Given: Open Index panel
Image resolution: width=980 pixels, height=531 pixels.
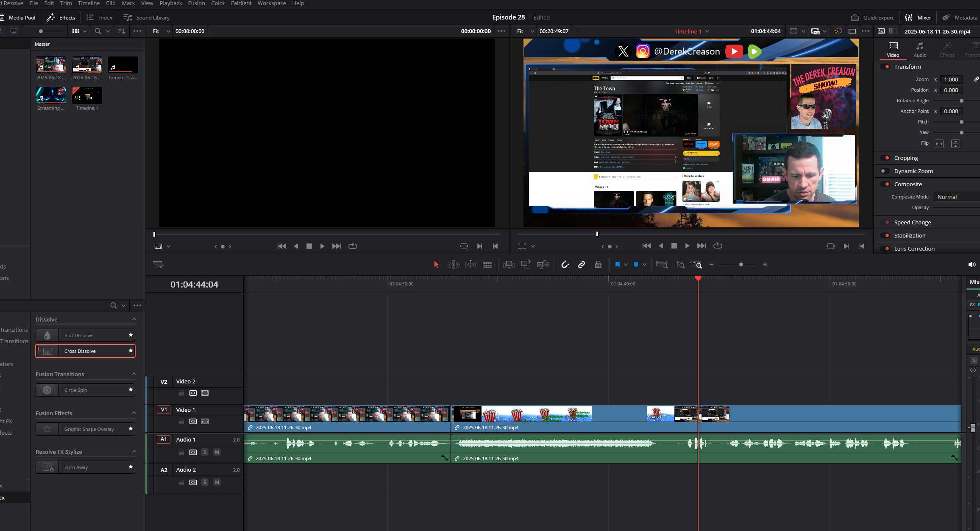Looking at the screenshot, I should 100,17.
